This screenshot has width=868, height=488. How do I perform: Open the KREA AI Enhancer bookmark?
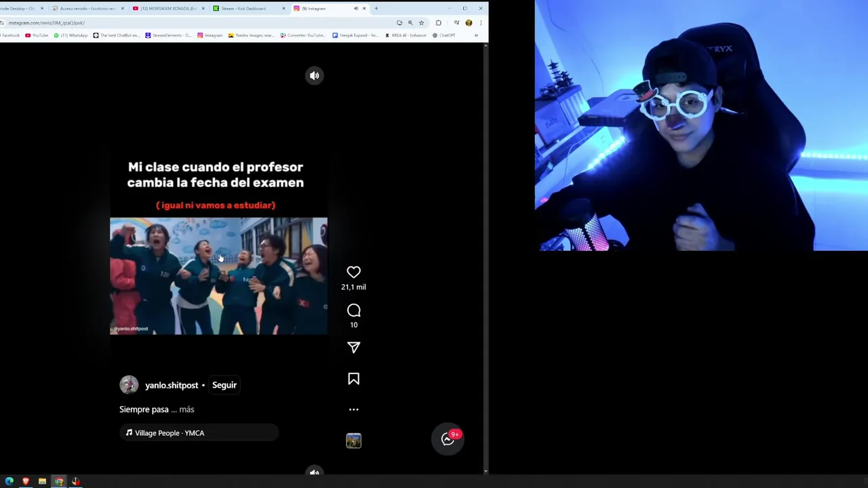tap(406, 35)
